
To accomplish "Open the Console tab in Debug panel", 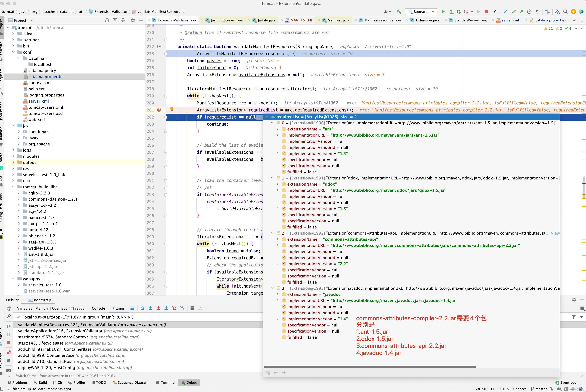I will [x=98, y=308].
